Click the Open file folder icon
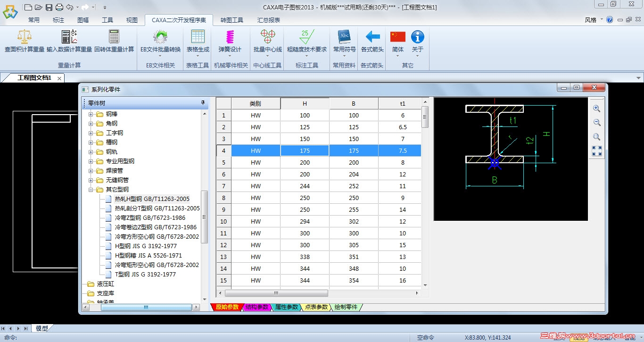Viewport: 644px width, 342px height. pyautogui.click(x=38, y=7)
